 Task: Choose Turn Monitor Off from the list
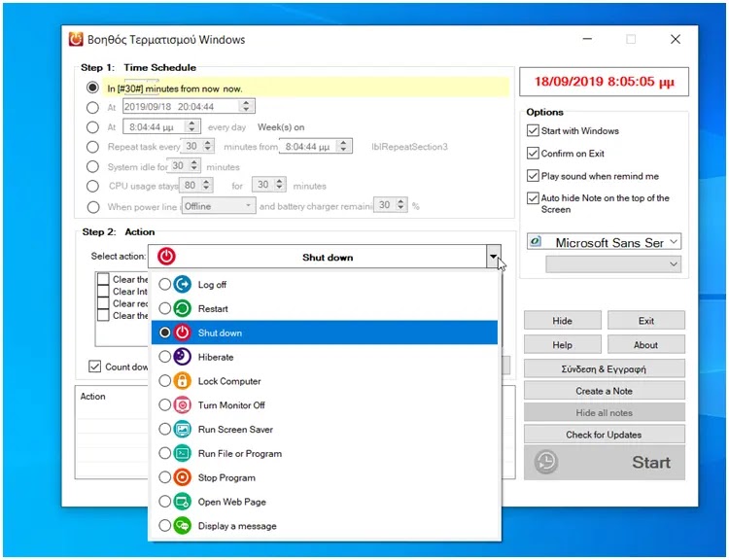pos(325,405)
